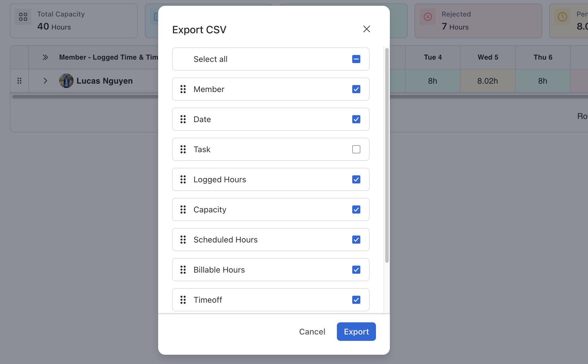Screen dimensions: 588x364
Task: Click the Wed 5 column header
Action: coord(488,57)
